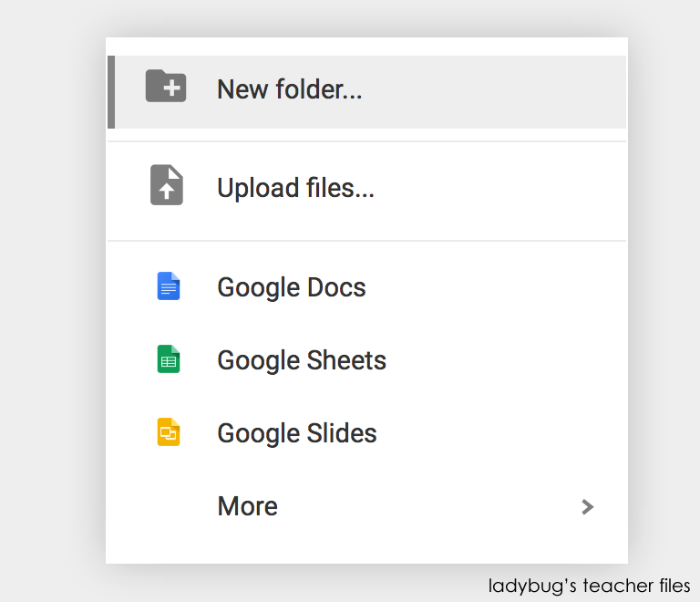This screenshot has height=602, width=700.
Task: Click the yellow Google Slides icon
Action: (169, 431)
